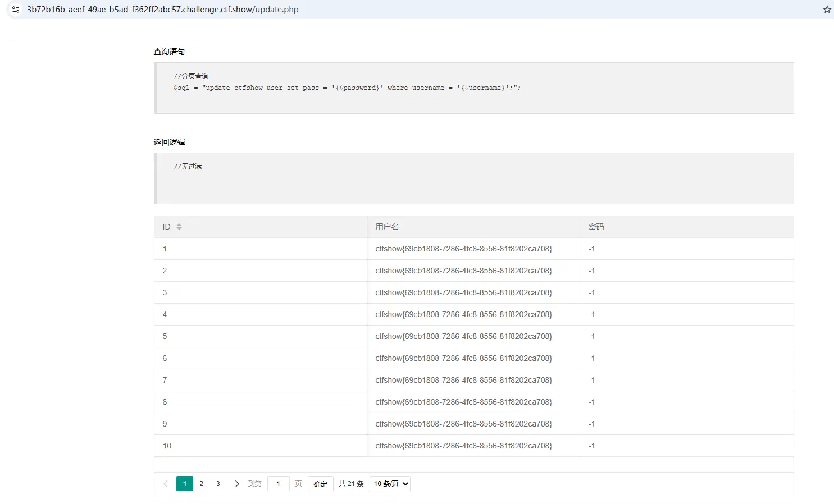Click the ID column header label
The height and width of the screenshot is (504, 834).
point(166,227)
